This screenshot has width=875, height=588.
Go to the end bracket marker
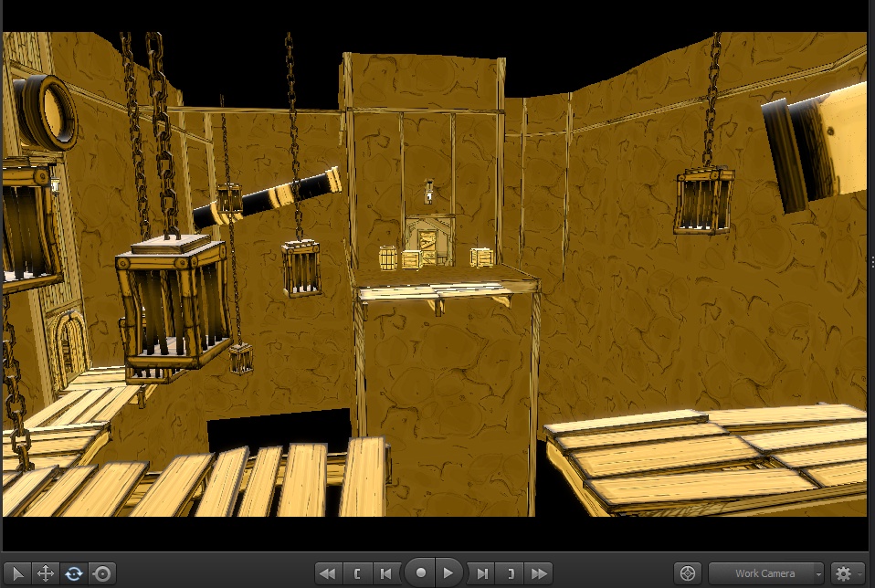pos(510,573)
